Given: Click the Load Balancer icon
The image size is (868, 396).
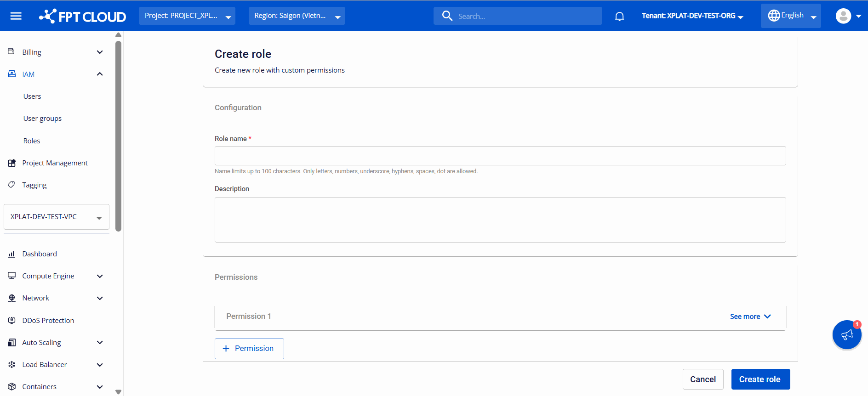Looking at the screenshot, I should click(12, 364).
